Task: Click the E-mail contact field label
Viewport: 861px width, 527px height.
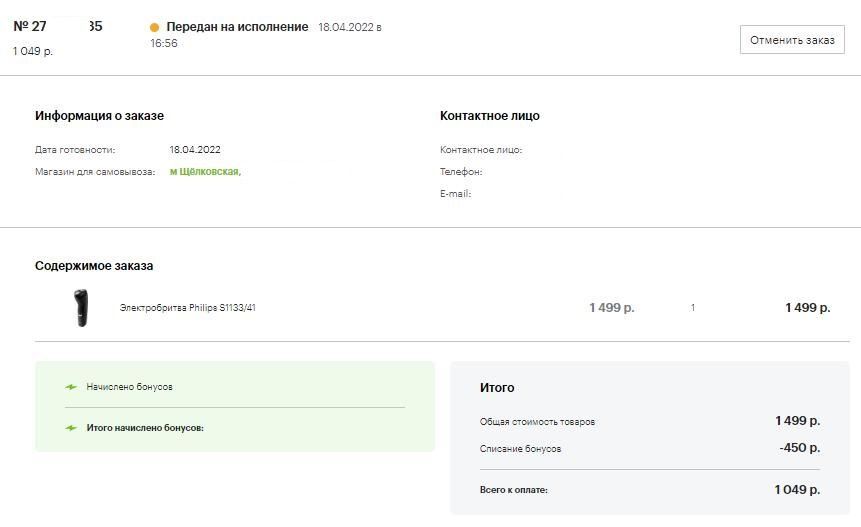Action: pos(455,194)
